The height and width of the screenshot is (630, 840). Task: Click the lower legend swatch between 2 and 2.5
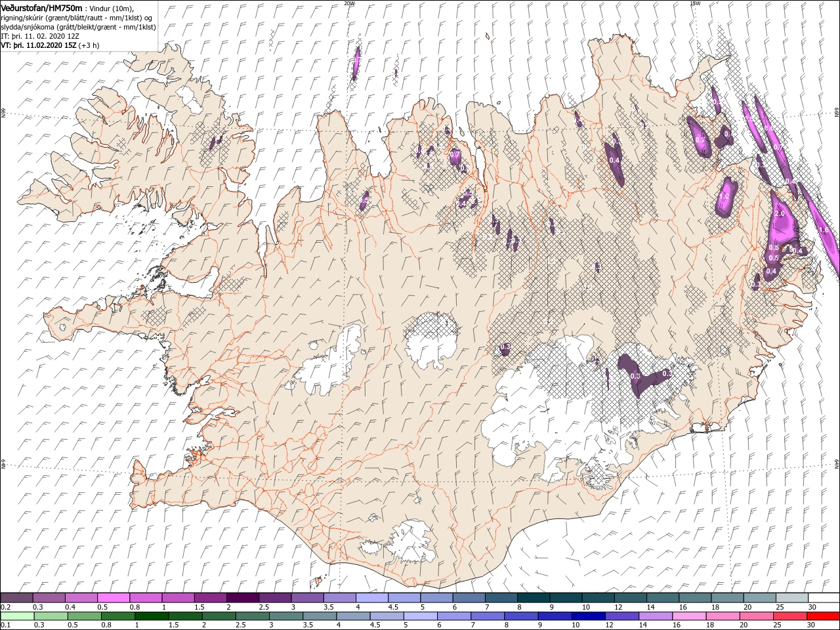click(219, 616)
